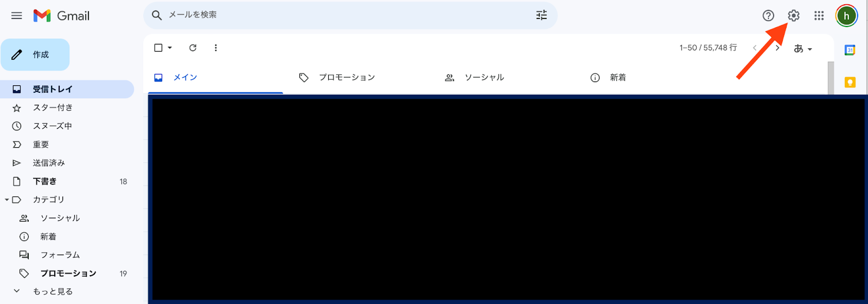868x304 pixels.
Task: Open the Google apps grid
Action: click(819, 16)
